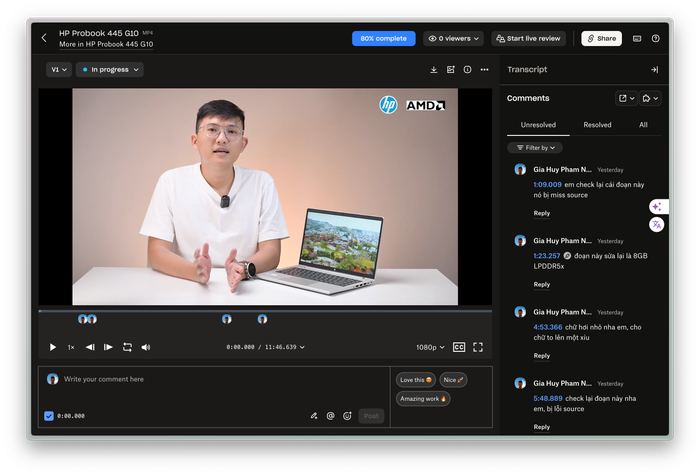700x475 pixels.
Task: Switch to the Resolved tab
Action: pyautogui.click(x=597, y=125)
